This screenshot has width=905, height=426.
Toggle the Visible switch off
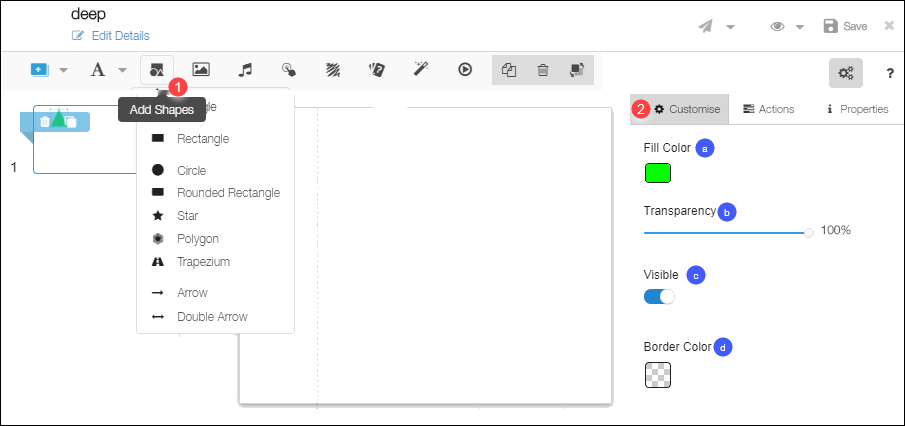point(659,296)
